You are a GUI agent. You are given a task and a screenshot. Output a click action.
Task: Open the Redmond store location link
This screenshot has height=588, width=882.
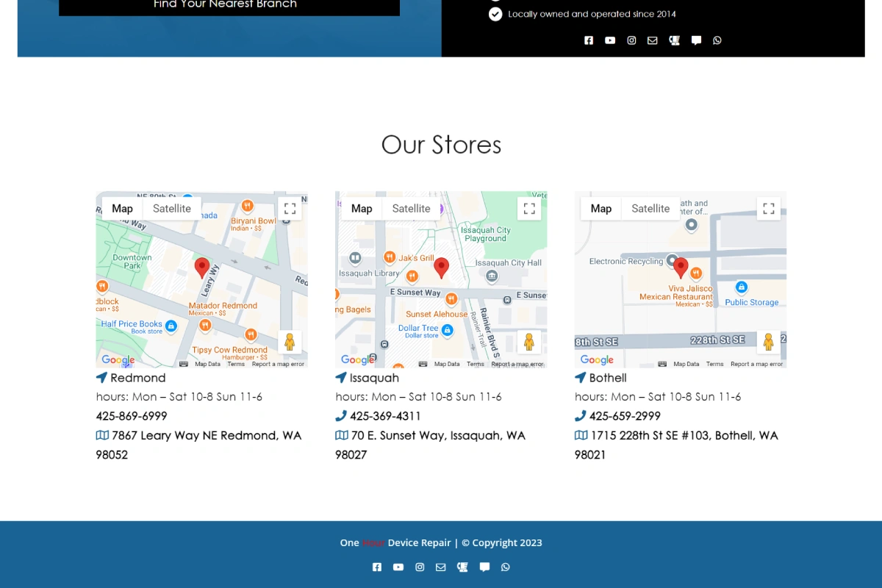click(138, 378)
